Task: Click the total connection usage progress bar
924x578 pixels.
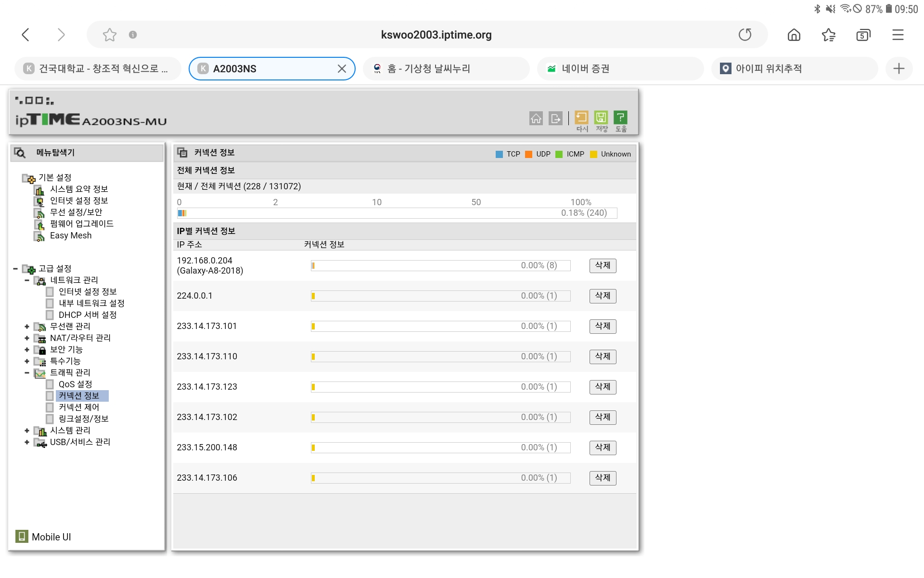Action: pyautogui.click(x=397, y=213)
